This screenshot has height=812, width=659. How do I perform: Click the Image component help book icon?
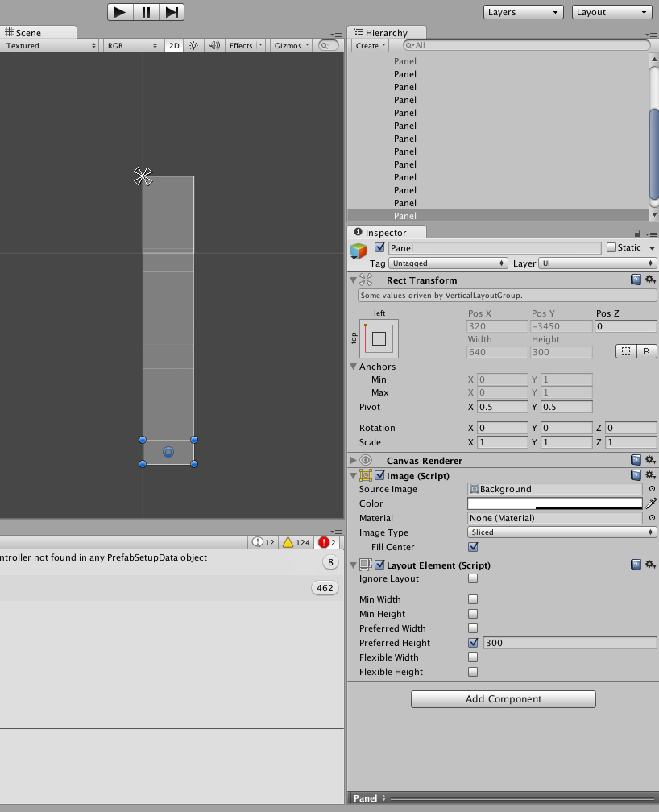click(x=636, y=475)
